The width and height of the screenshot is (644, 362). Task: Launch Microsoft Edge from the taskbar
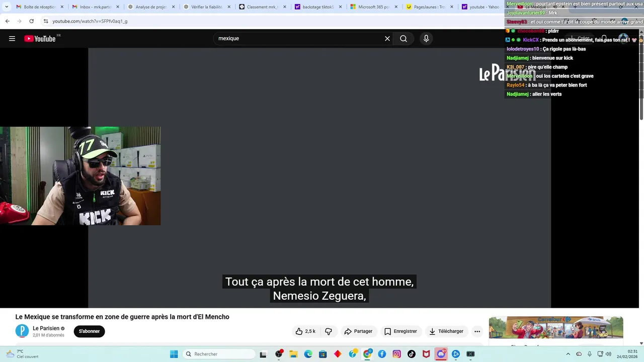tap(308, 354)
